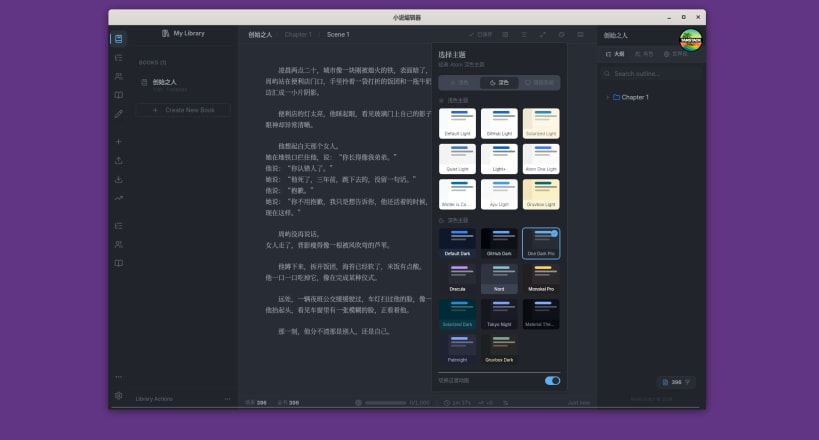Viewport: 819px width, 440px height.
Task: Apply the Gruvbox Dark theme
Action: coord(499,350)
